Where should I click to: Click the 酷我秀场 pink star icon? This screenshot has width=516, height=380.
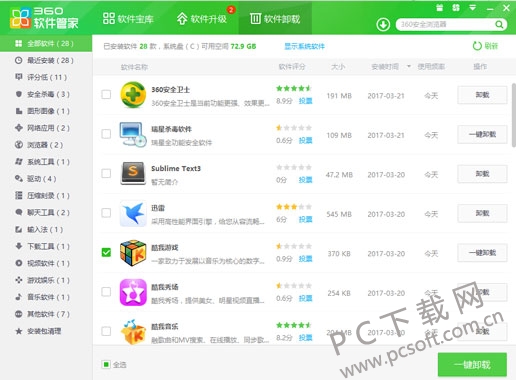tap(133, 292)
